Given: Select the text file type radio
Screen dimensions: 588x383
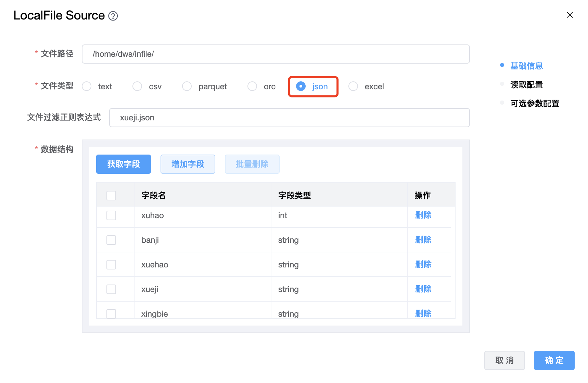Looking at the screenshot, I should [x=87, y=87].
